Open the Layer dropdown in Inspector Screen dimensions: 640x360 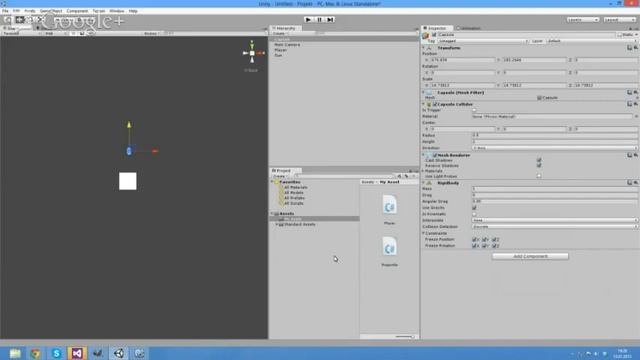coord(592,41)
